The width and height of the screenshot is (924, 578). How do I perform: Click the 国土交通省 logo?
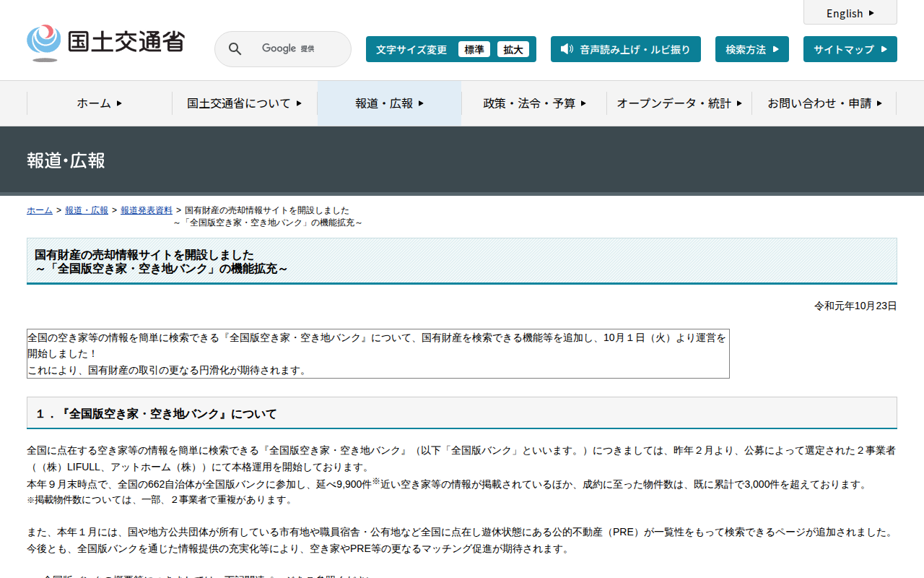click(x=105, y=43)
